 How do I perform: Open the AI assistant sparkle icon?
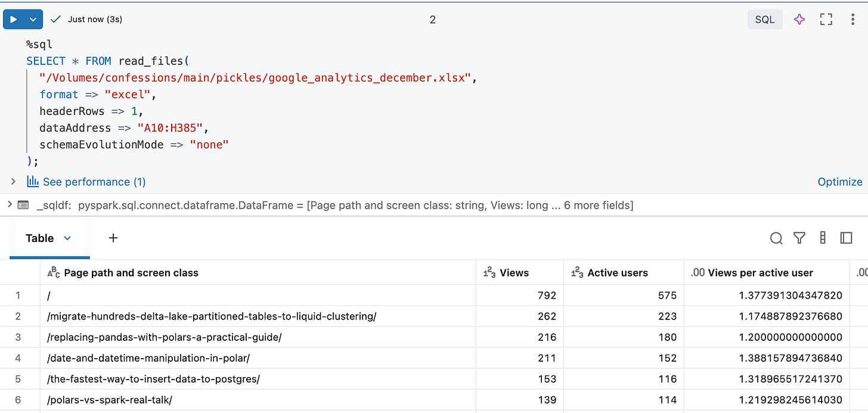click(x=799, y=19)
